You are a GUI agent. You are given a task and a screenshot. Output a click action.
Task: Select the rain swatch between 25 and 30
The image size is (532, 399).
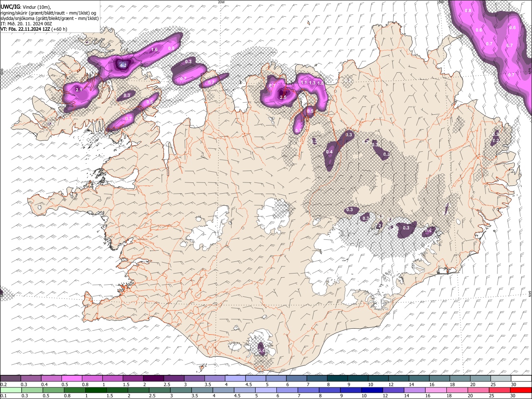[x=500, y=390]
